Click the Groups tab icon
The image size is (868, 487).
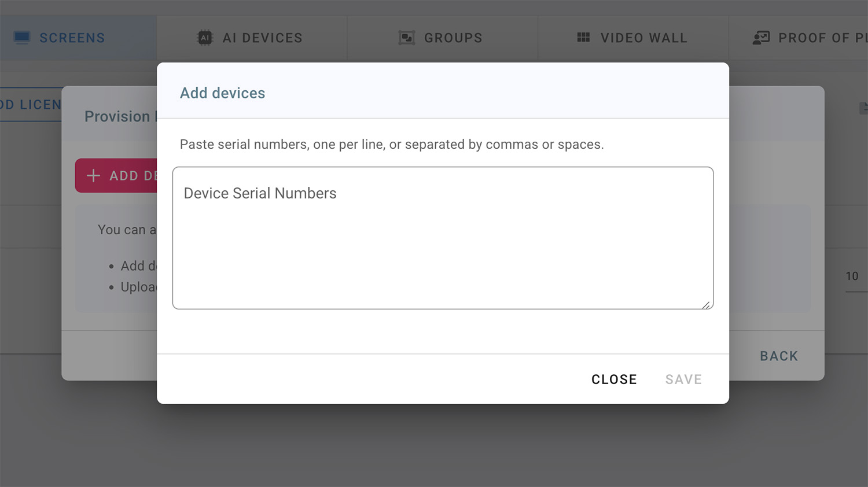tap(407, 38)
